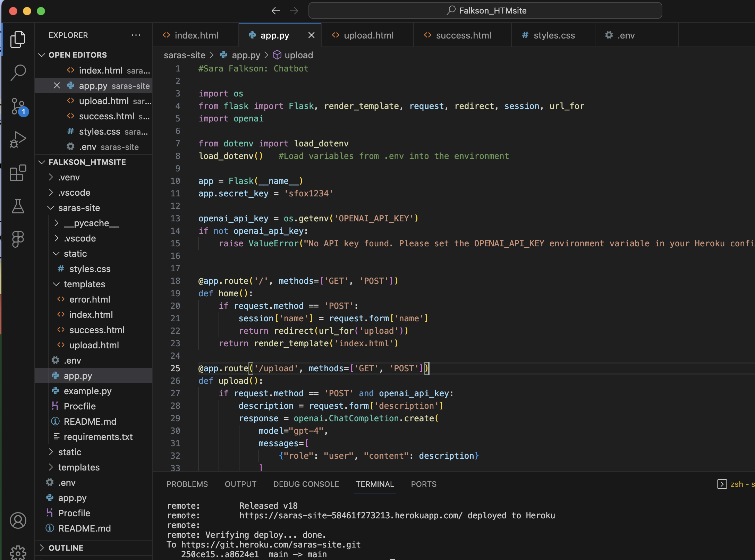Switch to the index.html editor tab
Screen dimensions: 755x560
click(x=195, y=35)
